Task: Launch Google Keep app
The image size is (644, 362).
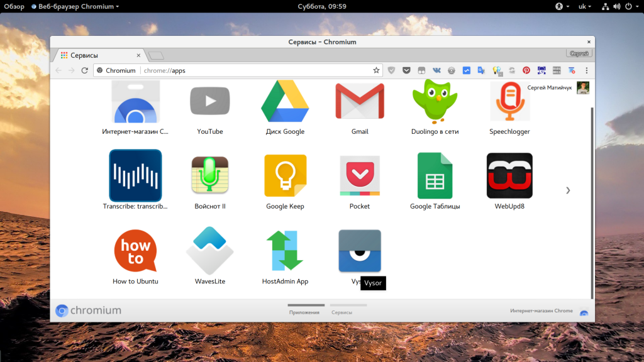Action: click(x=285, y=177)
